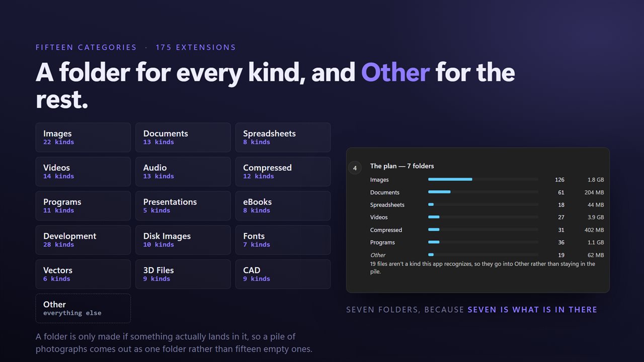Click the 126 file count for Images
644x362 pixels.
(559, 179)
